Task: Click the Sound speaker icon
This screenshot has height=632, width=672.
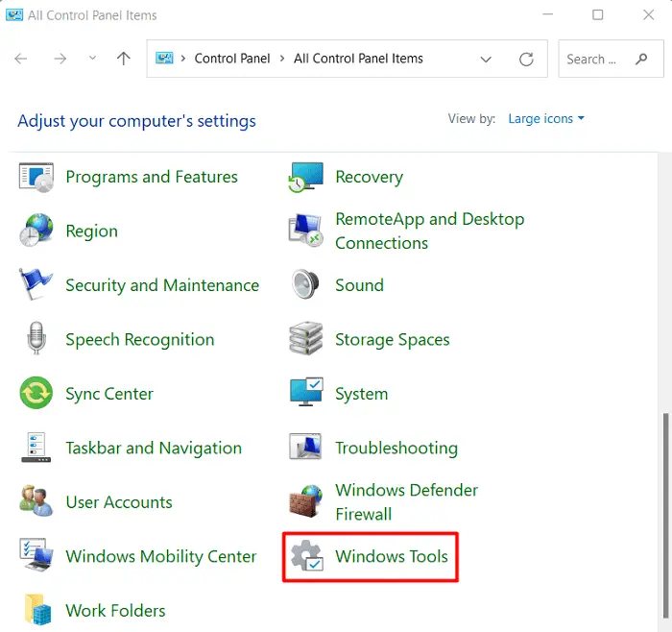Action: [305, 284]
